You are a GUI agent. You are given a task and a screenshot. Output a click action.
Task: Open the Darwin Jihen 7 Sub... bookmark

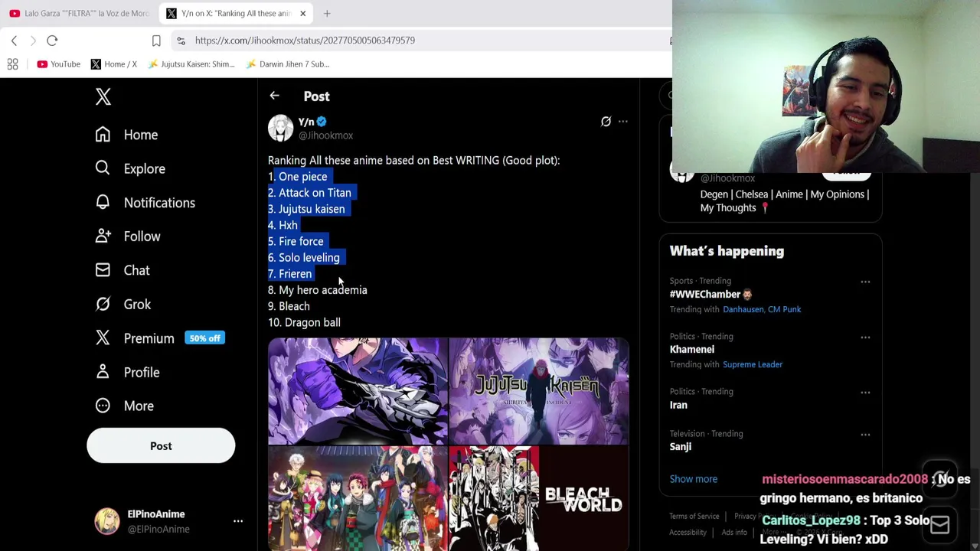tap(288, 64)
